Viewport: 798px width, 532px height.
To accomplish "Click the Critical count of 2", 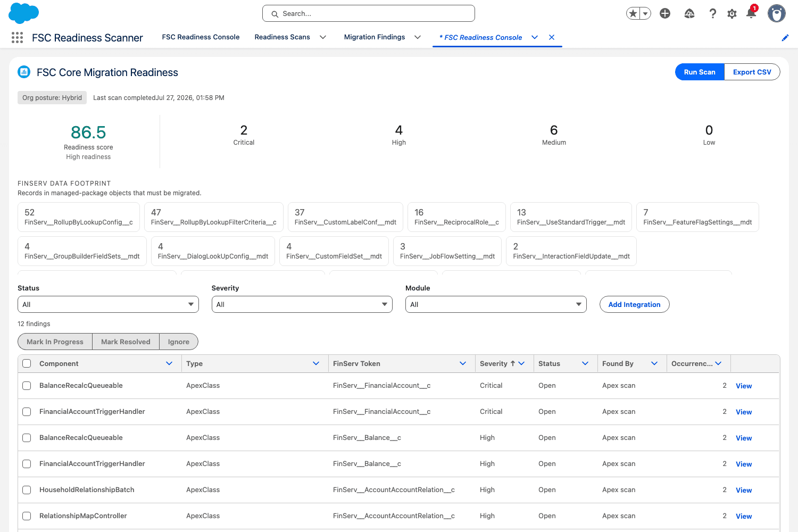I will click(244, 130).
